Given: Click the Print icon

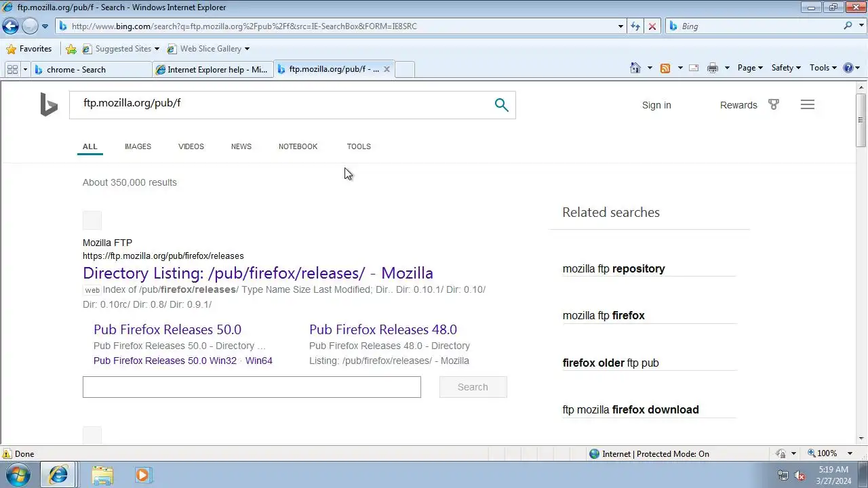Looking at the screenshot, I should tap(712, 68).
